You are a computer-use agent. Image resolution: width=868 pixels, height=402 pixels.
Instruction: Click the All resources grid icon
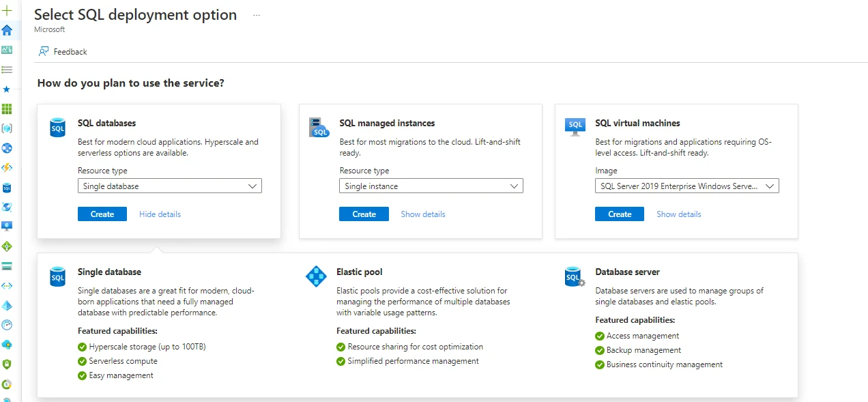point(7,109)
